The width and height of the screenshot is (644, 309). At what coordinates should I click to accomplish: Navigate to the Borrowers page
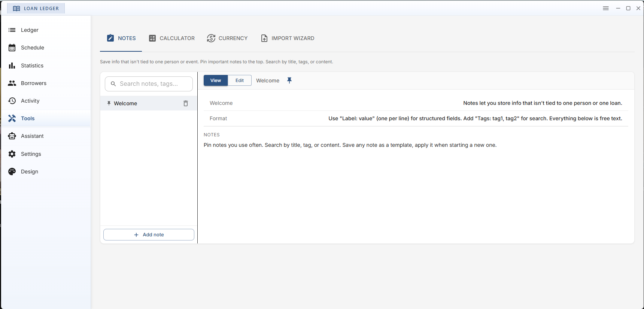tap(33, 83)
